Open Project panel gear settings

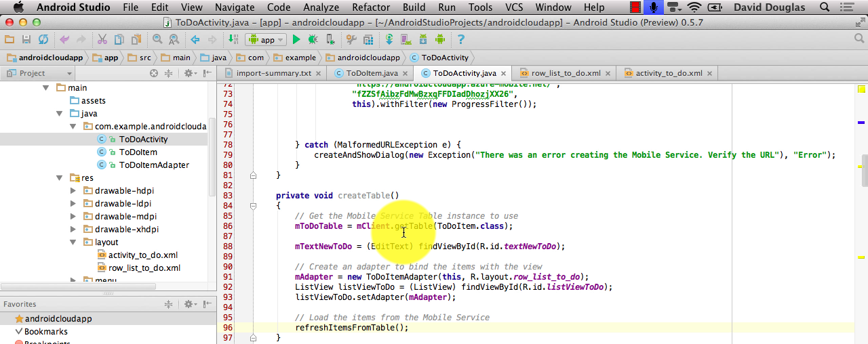pos(191,73)
